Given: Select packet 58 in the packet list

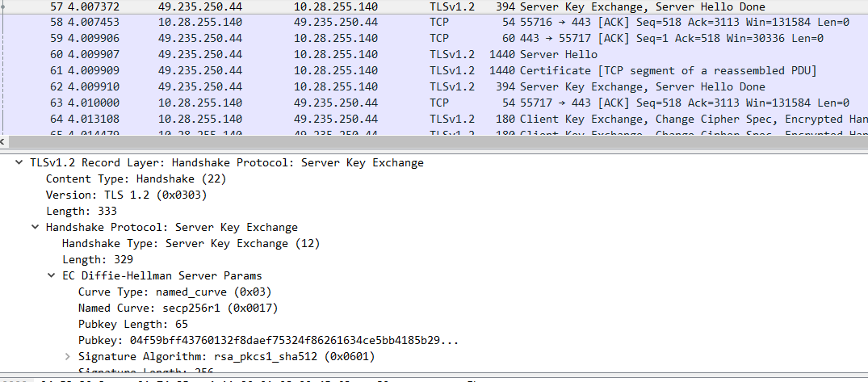Looking at the screenshot, I should coord(404,22).
